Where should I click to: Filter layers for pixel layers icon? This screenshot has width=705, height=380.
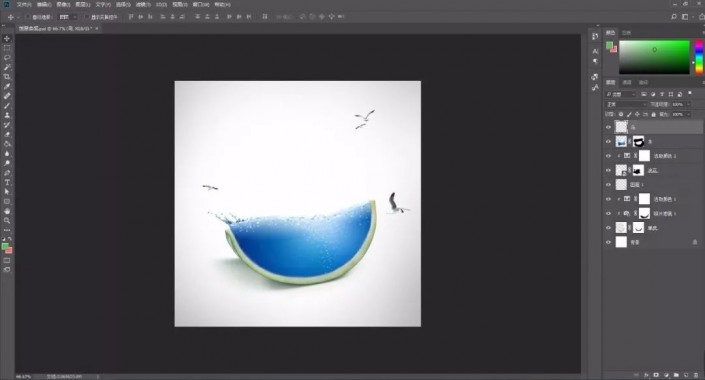[x=644, y=94]
